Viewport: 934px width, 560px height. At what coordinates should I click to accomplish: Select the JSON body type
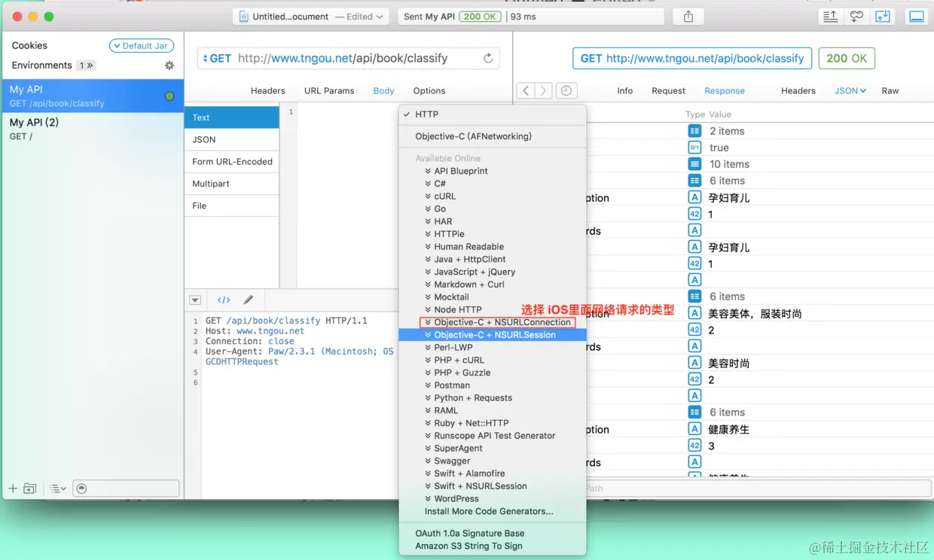[232, 139]
